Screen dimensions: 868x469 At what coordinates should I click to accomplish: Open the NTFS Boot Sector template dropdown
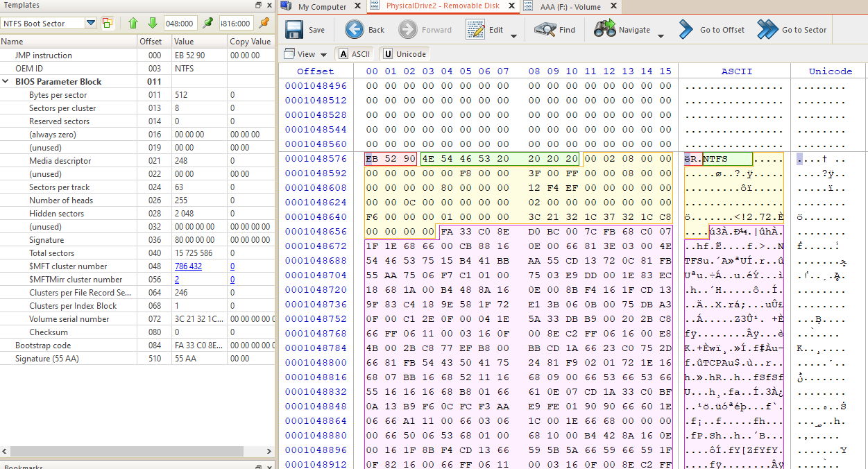(x=91, y=23)
